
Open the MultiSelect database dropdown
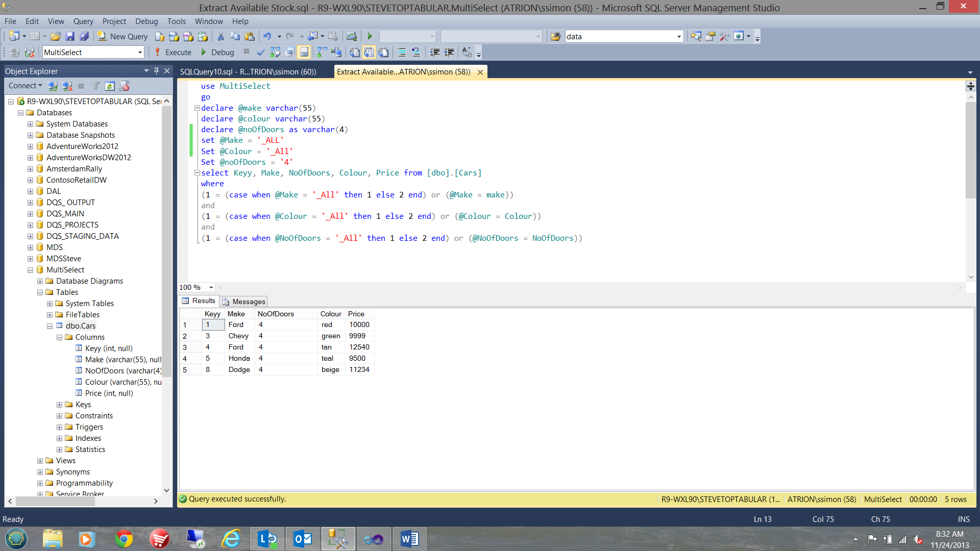pyautogui.click(x=140, y=52)
